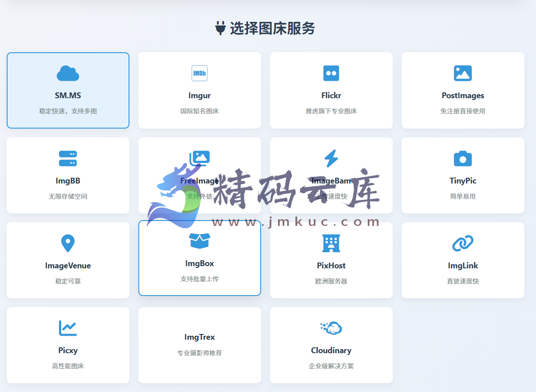Click the '支持批量上传' description under ImgBox
The image size is (536, 392).
[x=199, y=279]
